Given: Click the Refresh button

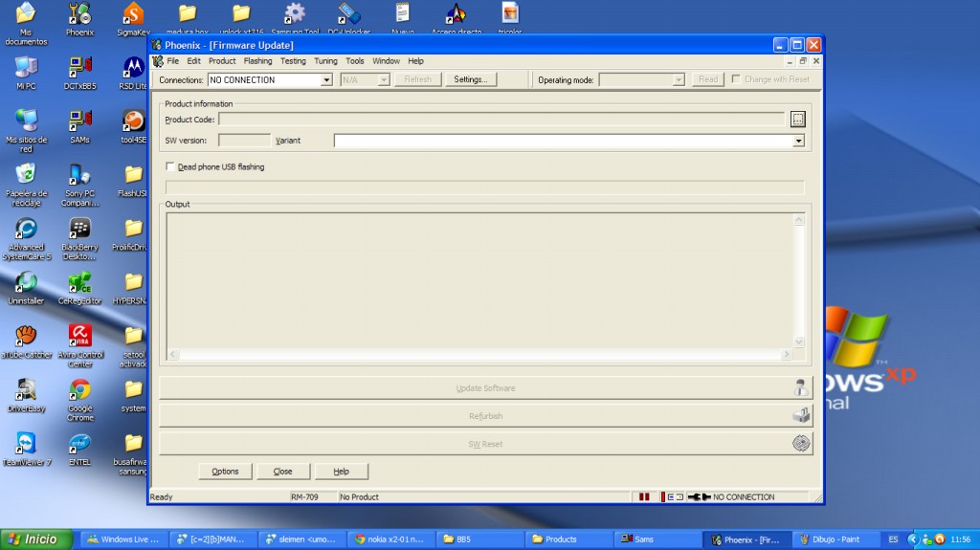Looking at the screenshot, I should tap(417, 79).
